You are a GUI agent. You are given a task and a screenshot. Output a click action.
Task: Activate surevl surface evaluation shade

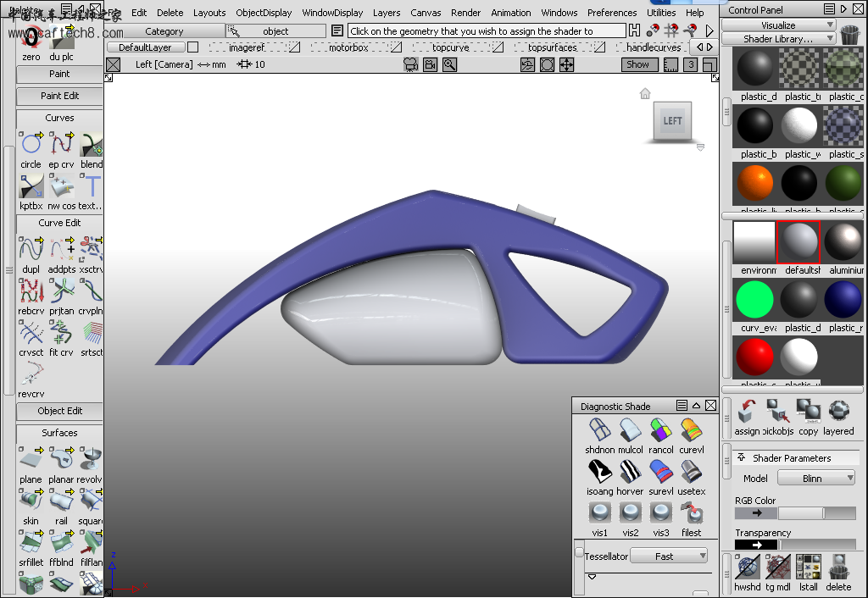661,471
